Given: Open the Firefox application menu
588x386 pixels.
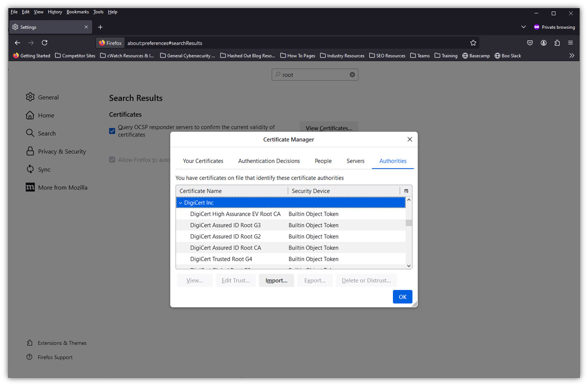Looking at the screenshot, I should point(571,43).
